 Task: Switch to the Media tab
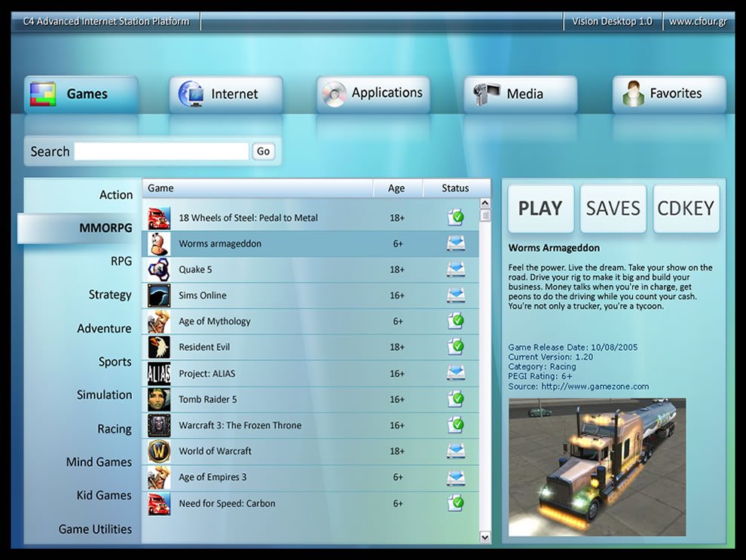(521, 94)
